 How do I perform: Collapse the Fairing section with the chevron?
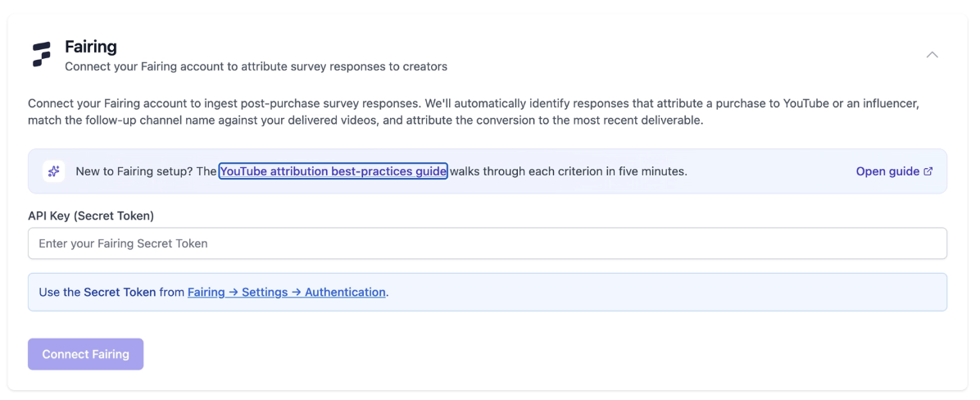point(932,54)
